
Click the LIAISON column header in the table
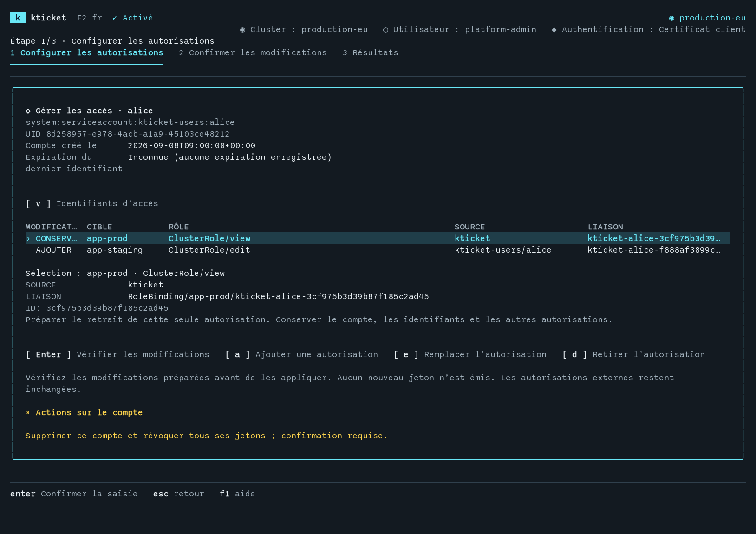click(x=606, y=227)
